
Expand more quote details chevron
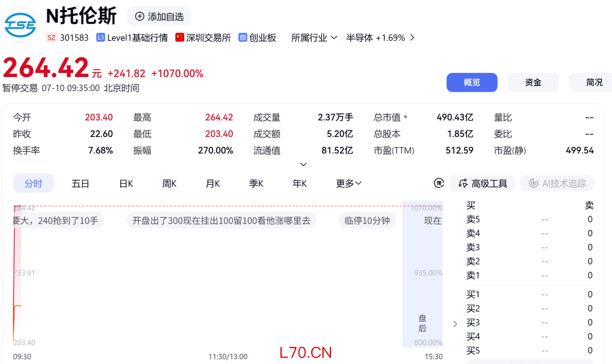pyautogui.click(x=303, y=165)
